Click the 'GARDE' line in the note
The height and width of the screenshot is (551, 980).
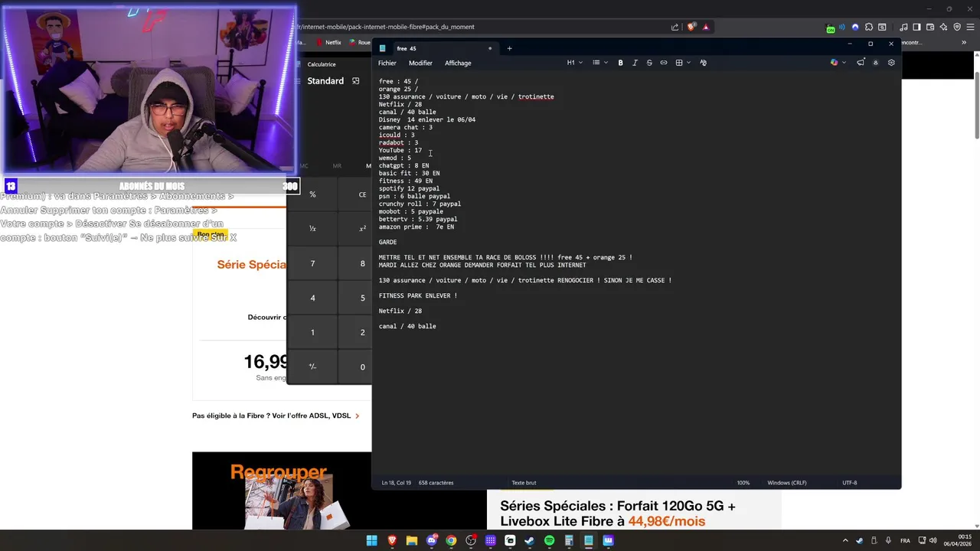click(x=387, y=242)
